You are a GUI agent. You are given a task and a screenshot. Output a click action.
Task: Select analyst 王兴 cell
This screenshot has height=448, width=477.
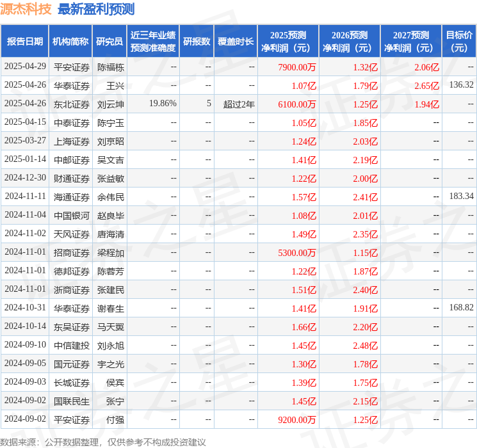(x=109, y=85)
